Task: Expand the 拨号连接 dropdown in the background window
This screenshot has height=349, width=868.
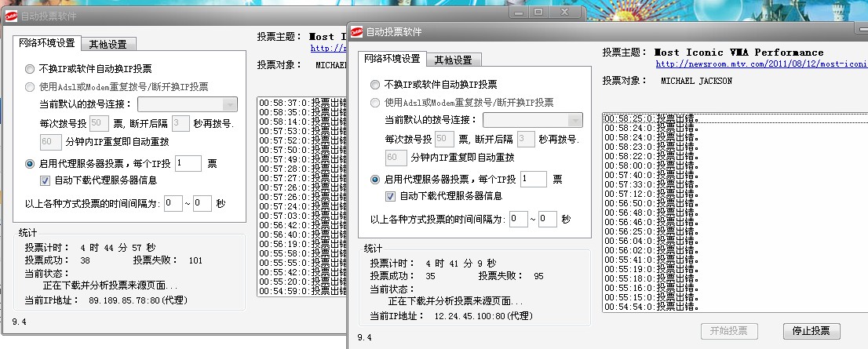Action: pyautogui.click(x=230, y=104)
